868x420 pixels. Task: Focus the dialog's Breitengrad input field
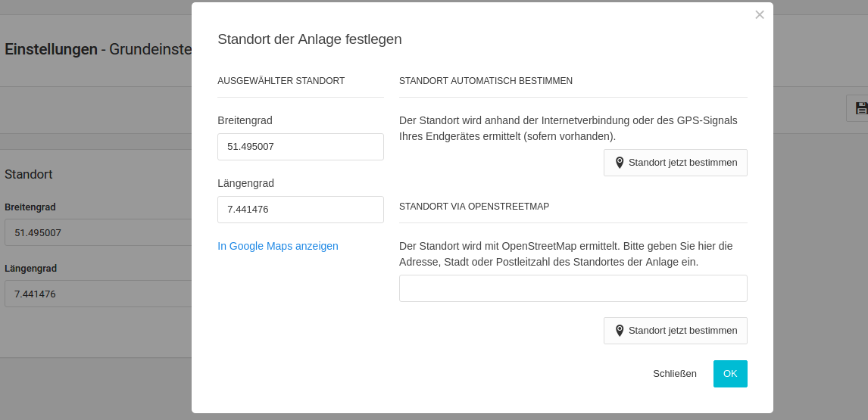[x=300, y=147]
